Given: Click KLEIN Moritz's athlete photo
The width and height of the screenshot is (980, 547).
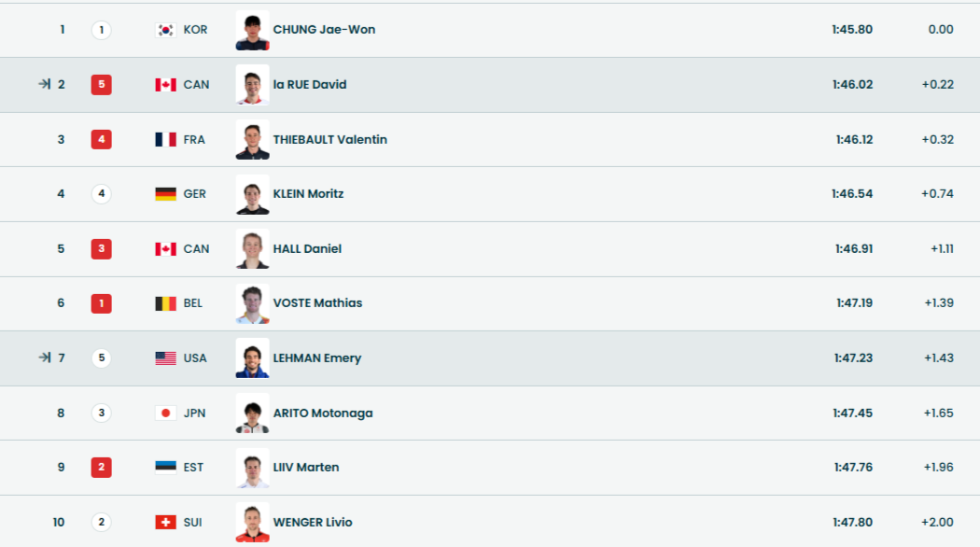Looking at the screenshot, I should tap(252, 194).
